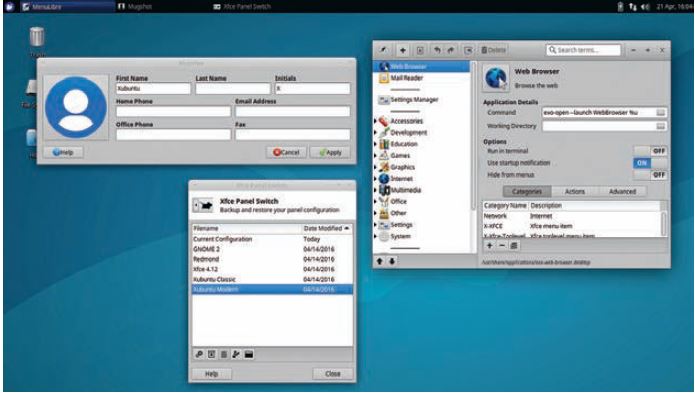Click Help button in Mugshot window
This screenshot has height=393, width=695.
[63, 152]
